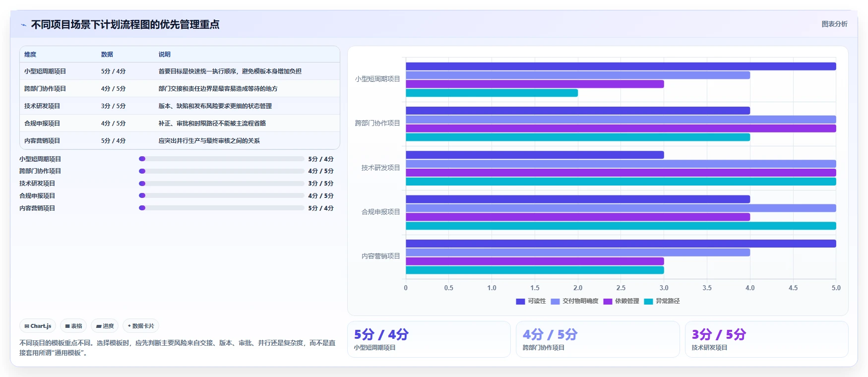Toggle the 可读性 legend color swatch
The width and height of the screenshot is (868, 377).
[520, 301]
